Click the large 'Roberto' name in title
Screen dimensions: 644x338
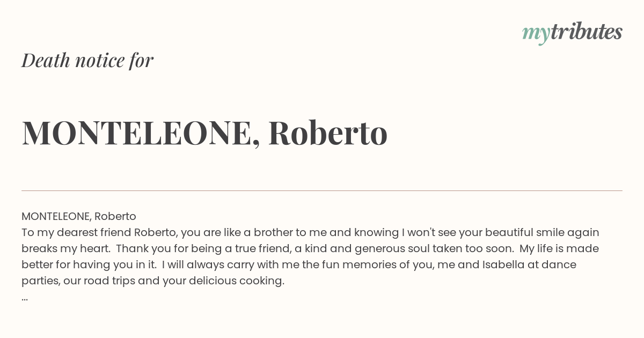click(x=327, y=133)
